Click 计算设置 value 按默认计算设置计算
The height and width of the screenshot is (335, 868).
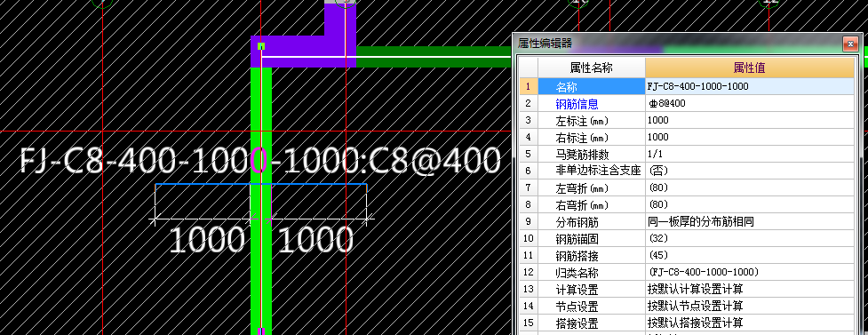pos(750,289)
